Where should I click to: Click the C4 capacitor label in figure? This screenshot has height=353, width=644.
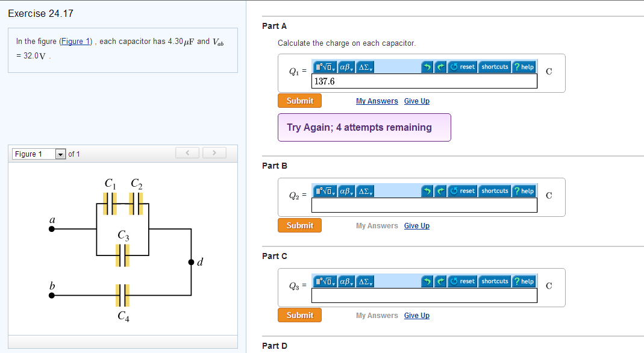[x=123, y=316]
